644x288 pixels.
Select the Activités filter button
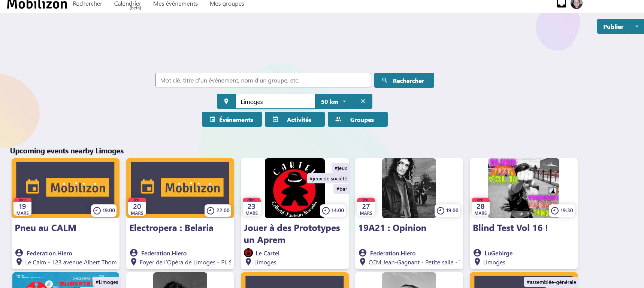pyautogui.click(x=295, y=119)
